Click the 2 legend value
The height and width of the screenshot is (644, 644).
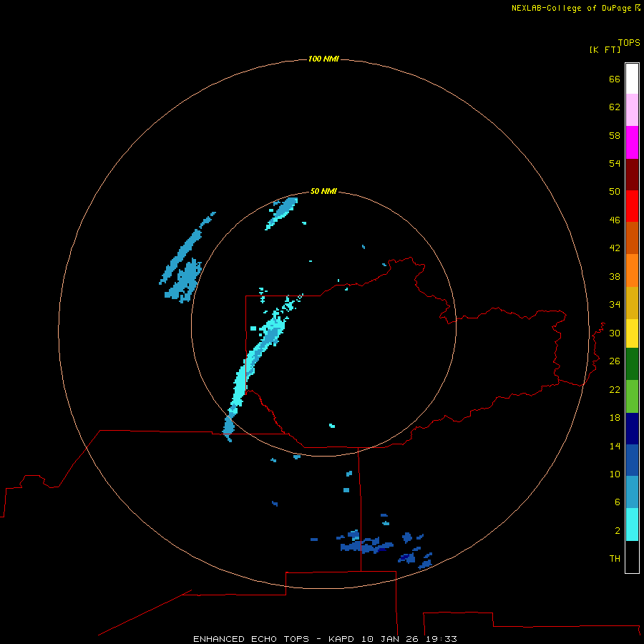click(618, 531)
